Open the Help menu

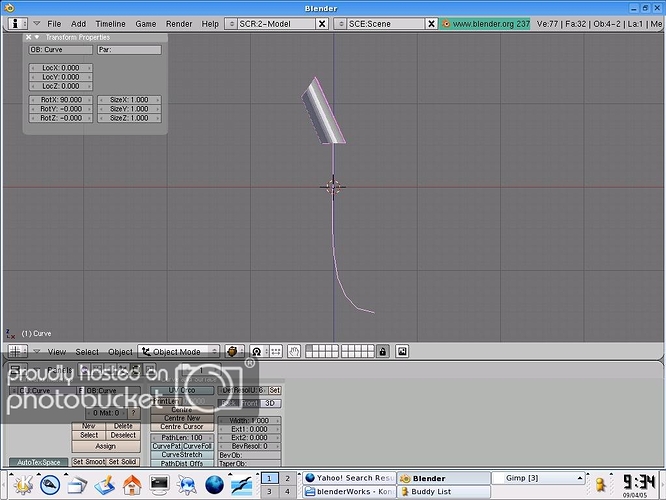point(210,24)
